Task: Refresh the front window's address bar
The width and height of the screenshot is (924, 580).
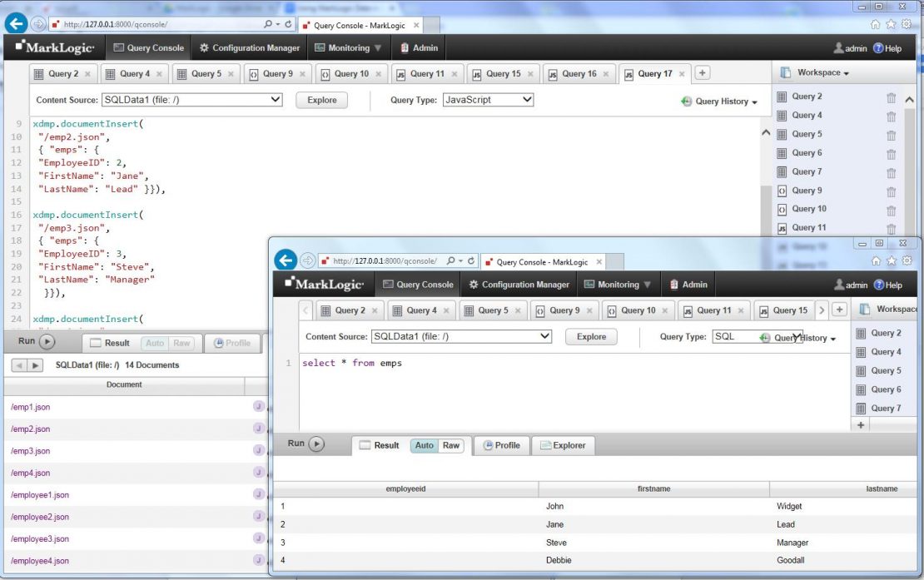Action: click(x=471, y=260)
